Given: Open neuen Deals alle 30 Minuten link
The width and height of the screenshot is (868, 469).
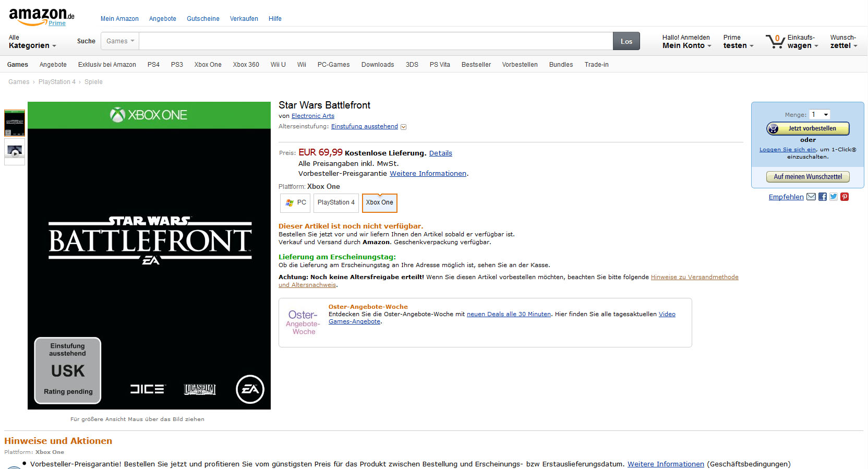Looking at the screenshot, I should pos(509,314).
